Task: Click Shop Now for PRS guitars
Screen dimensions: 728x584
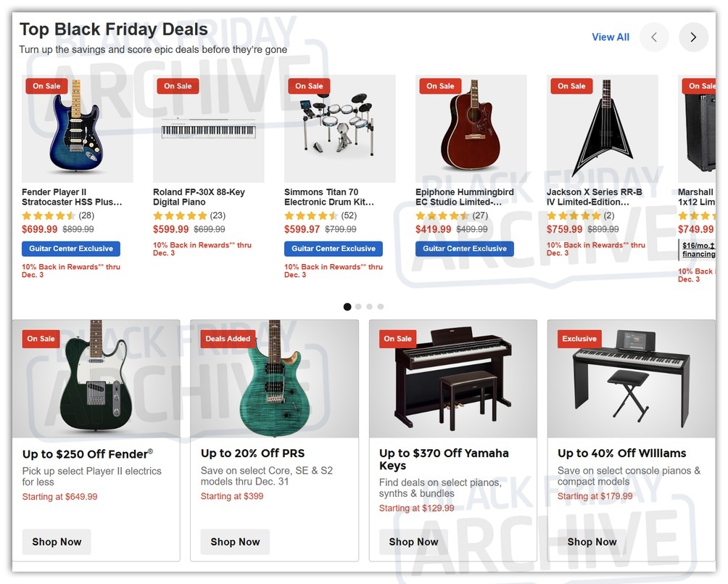Action: point(235,542)
